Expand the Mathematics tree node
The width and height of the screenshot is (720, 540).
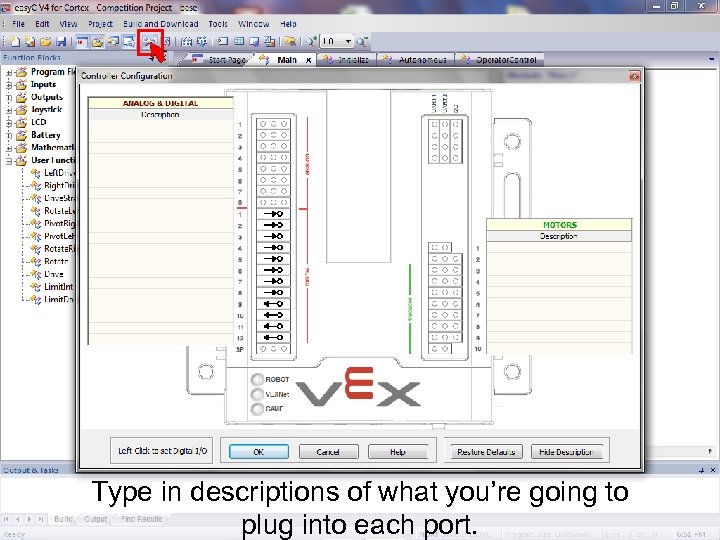[9, 148]
